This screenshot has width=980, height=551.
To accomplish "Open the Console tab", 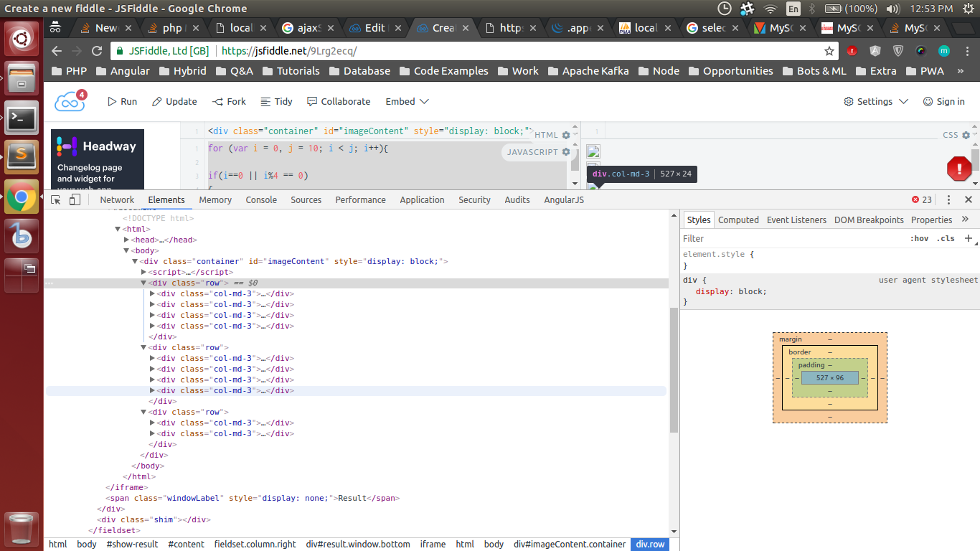I will 261,200.
